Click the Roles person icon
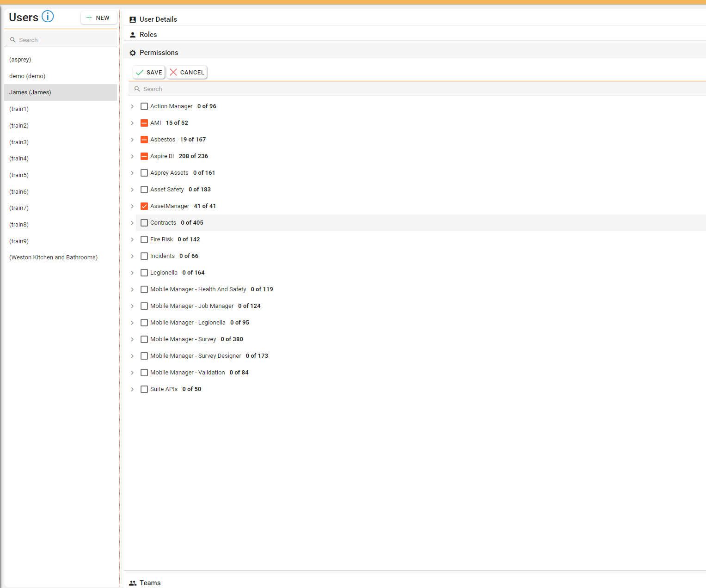The width and height of the screenshot is (706, 588). click(133, 35)
